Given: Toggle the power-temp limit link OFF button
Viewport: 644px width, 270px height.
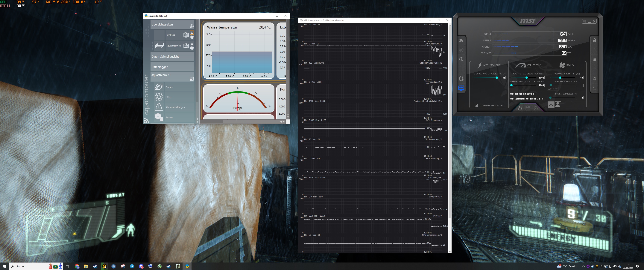Looking at the screenshot, I should click(x=553, y=89).
